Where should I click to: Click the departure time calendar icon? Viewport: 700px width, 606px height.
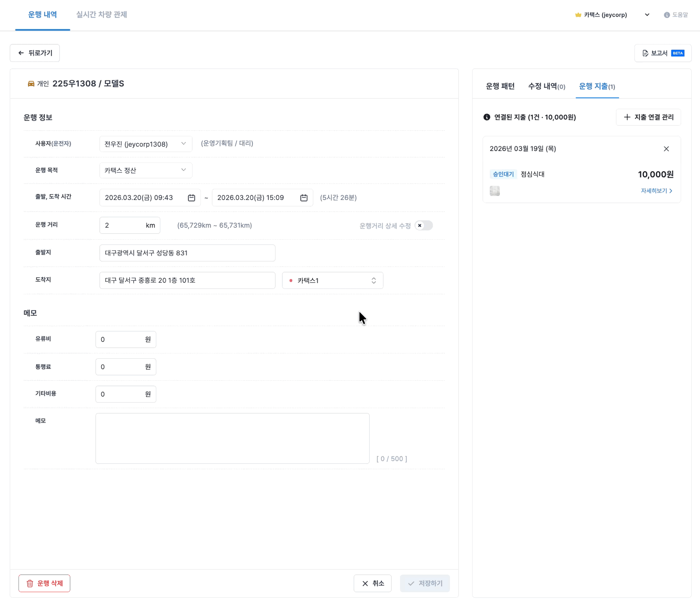(191, 198)
